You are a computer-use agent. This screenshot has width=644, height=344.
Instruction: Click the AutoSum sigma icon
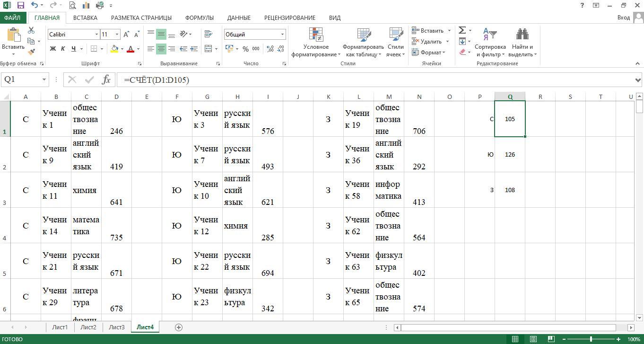click(462, 30)
